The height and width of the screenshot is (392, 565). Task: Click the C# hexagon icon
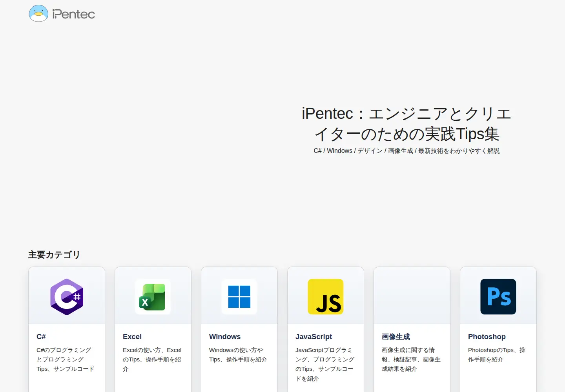pyautogui.click(x=67, y=297)
